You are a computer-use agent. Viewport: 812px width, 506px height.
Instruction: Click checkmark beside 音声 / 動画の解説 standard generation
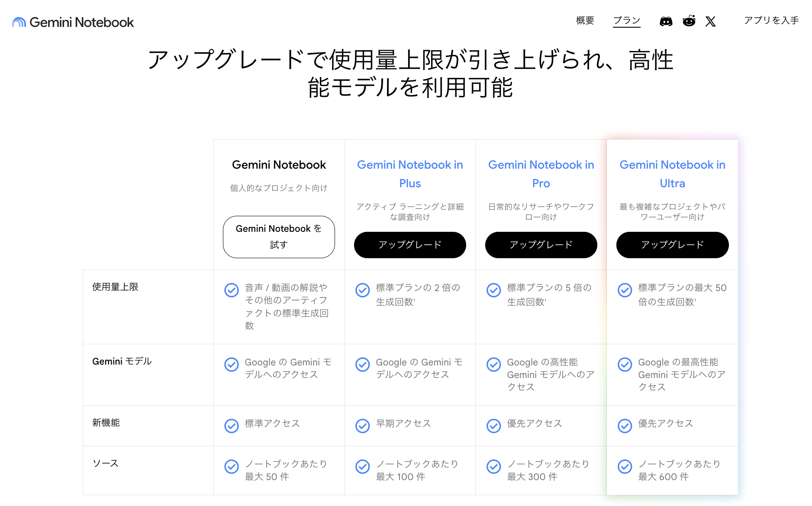[x=232, y=290]
